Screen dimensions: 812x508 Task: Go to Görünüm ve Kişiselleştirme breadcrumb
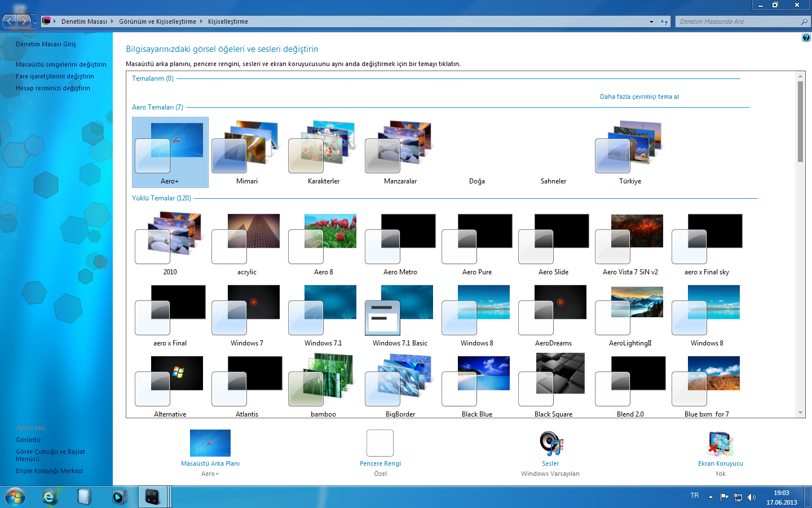pos(157,21)
